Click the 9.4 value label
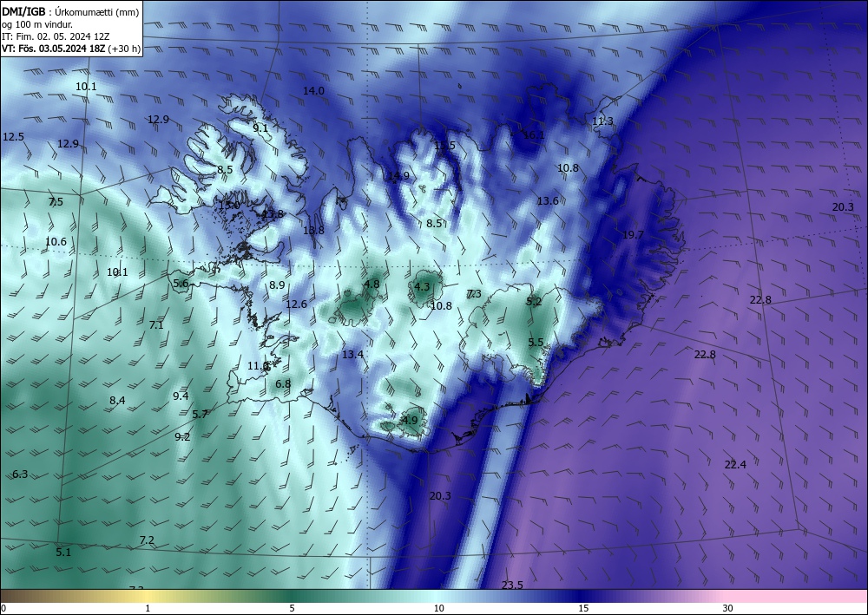The width and height of the screenshot is (868, 615). [x=181, y=396]
